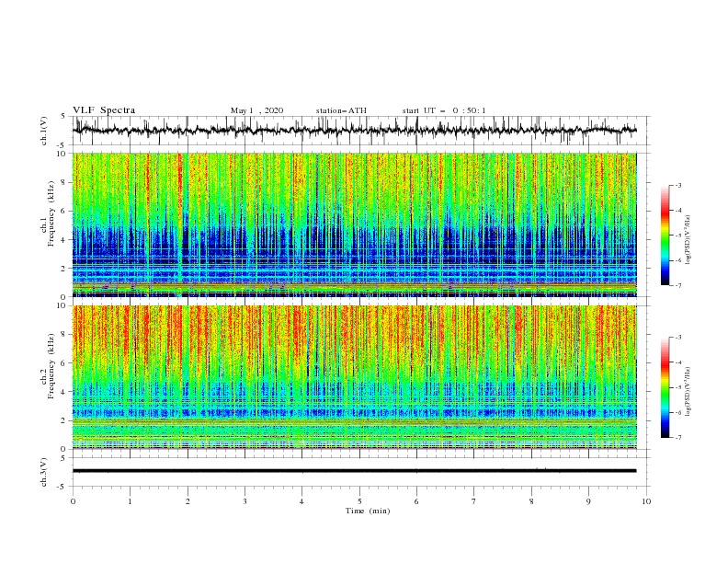Click time axis tick label "1"
728x563 pixels.
pyautogui.click(x=130, y=501)
